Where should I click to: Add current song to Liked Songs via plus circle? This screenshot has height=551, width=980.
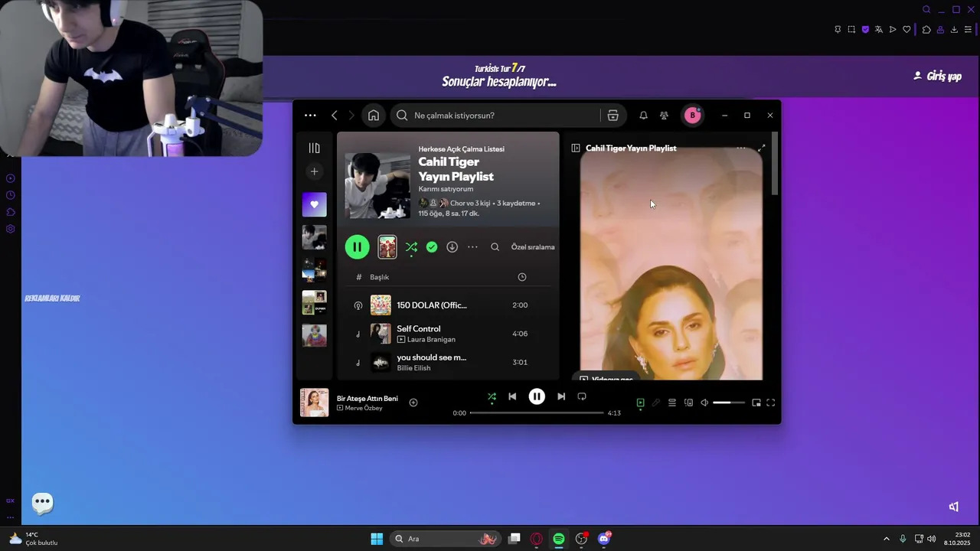coord(413,403)
